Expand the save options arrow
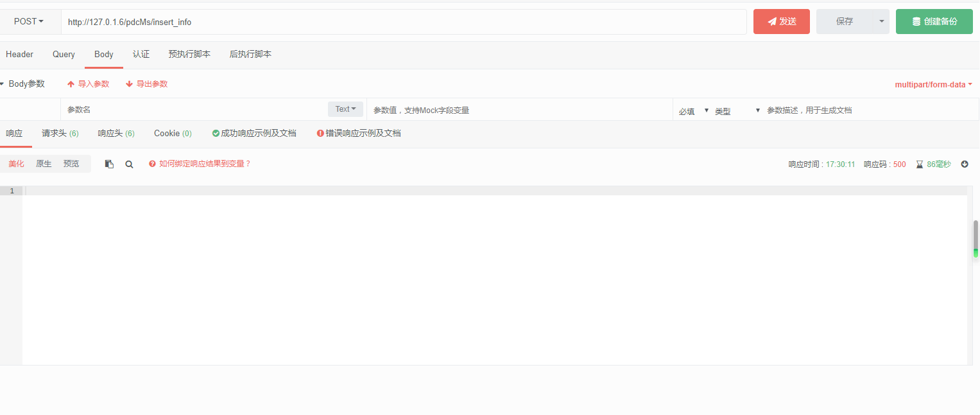This screenshot has height=415, width=980. (881, 21)
